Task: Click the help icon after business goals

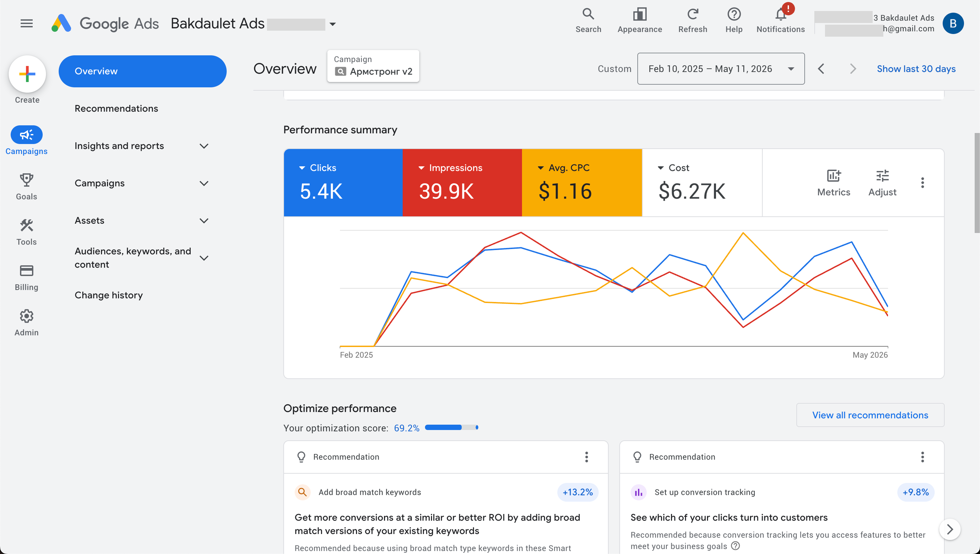Action: click(x=736, y=546)
